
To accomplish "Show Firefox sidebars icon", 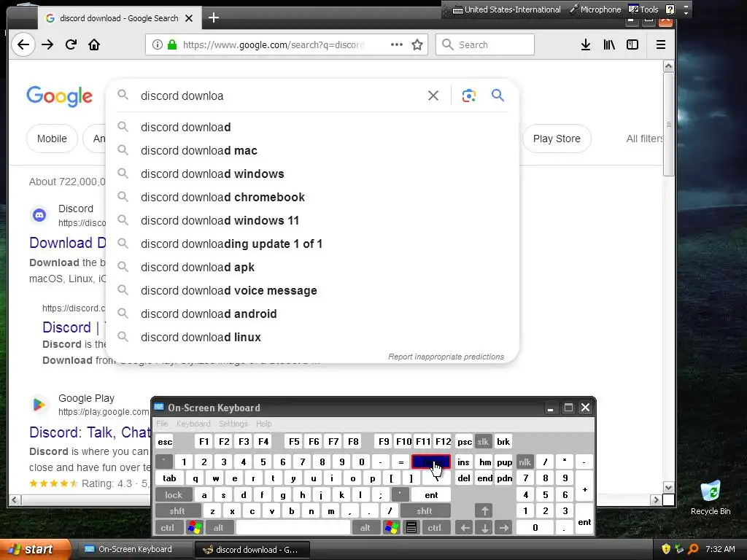I will tap(632, 44).
